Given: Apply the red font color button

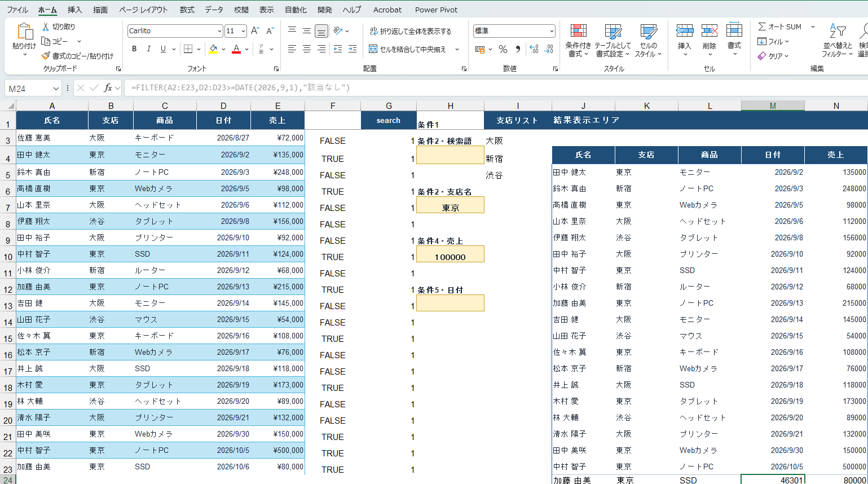Looking at the screenshot, I should coord(236,49).
